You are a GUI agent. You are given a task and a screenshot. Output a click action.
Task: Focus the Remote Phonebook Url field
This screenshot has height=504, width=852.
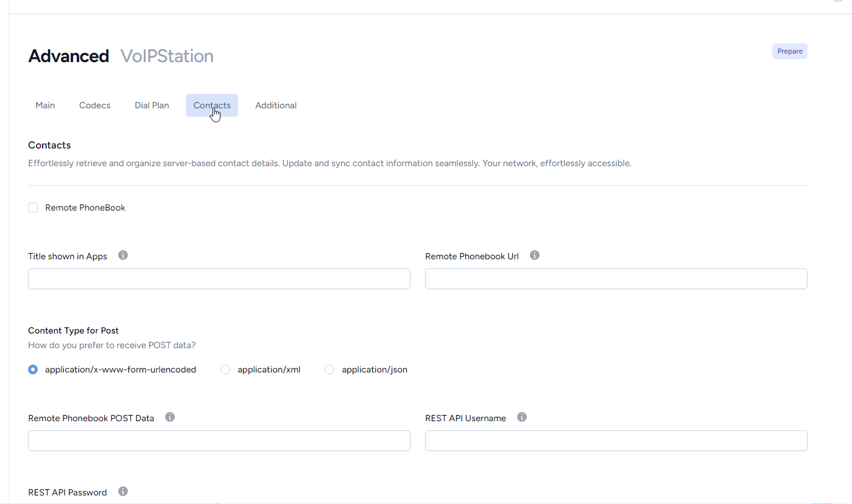[x=616, y=279]
